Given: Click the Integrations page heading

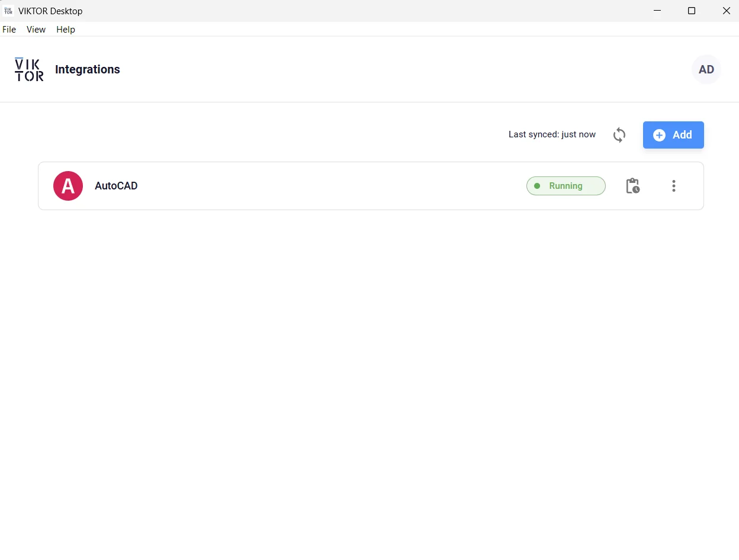Looking at the screenshot, I should click(x=88, y=69).
